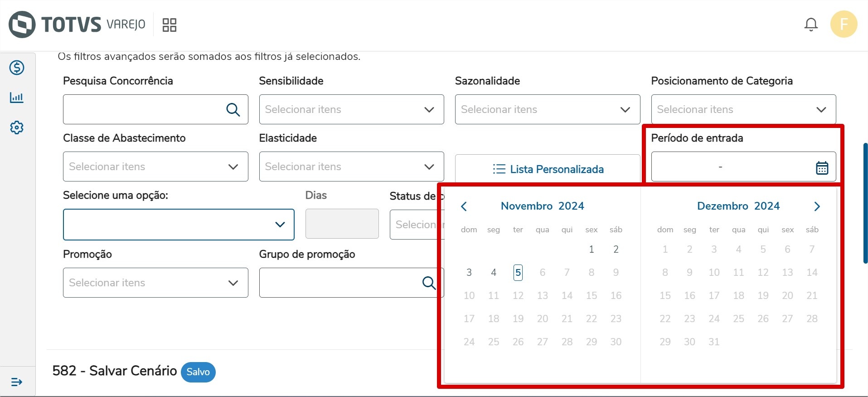The image size is (868, 397).
Task: Expand the sidebar menu arrow icon
Action: tap(17, 382)
